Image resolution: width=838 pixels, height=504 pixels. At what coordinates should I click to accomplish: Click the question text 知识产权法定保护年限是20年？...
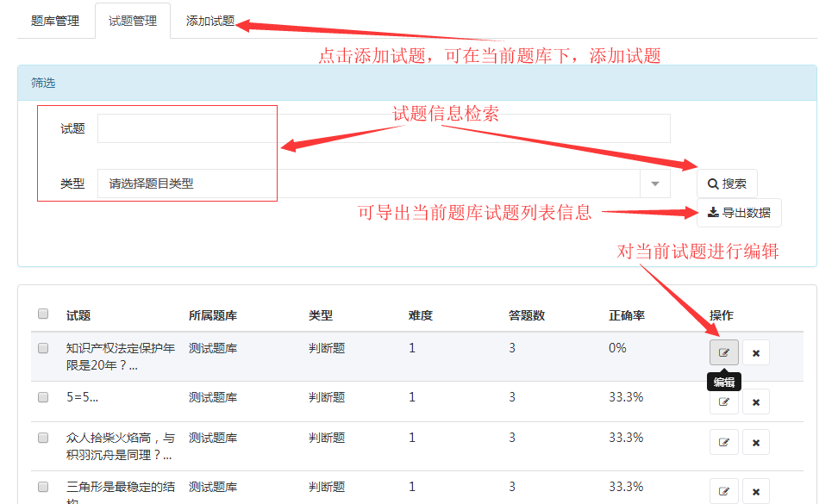(x=121, y=357)
